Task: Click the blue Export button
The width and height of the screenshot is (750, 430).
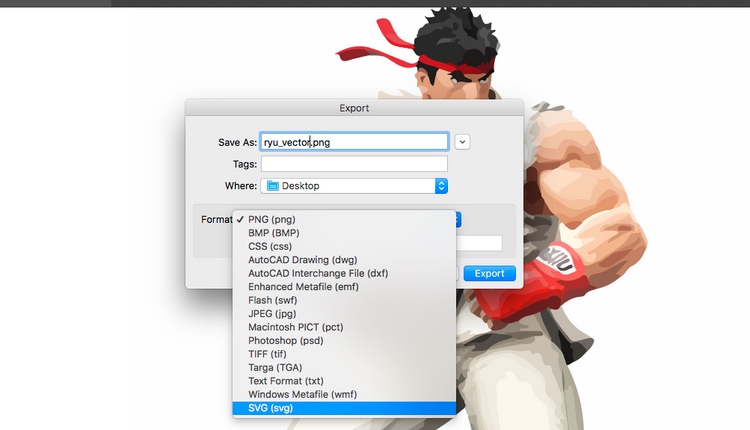Action: click(489, 274)
